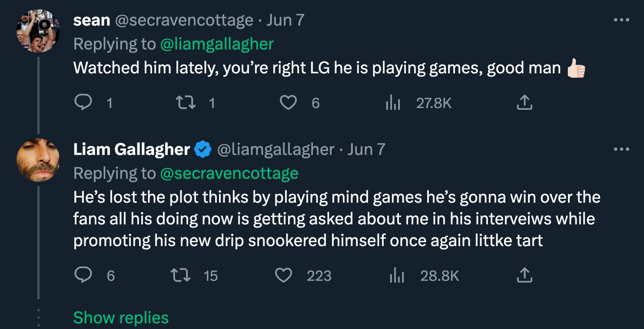This screenshot has height=329, width=644.
Task: Click sean's display name
Action: [x=91, y=20]
